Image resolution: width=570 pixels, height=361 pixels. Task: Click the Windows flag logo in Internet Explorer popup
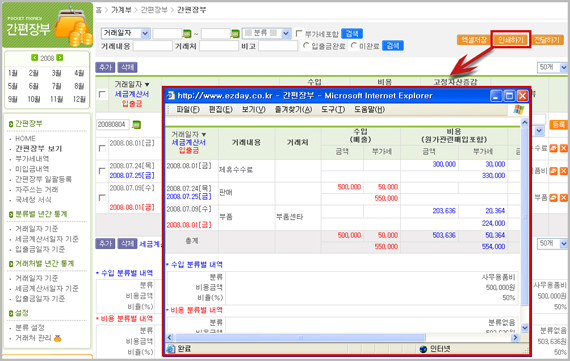click(x=519, y=110)
